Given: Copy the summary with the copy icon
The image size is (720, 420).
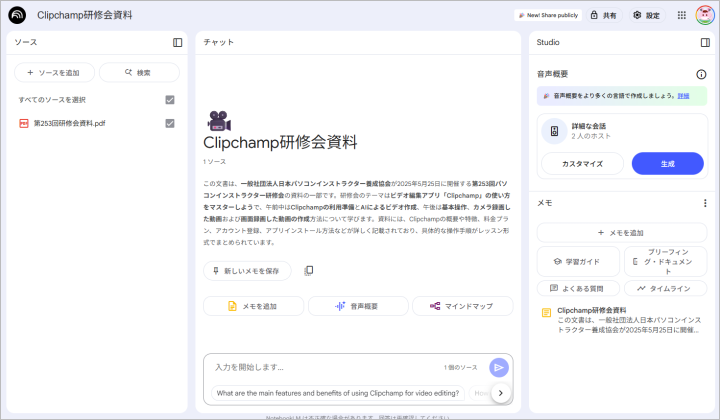Looking at the screenshot, I should click(309, 271).
